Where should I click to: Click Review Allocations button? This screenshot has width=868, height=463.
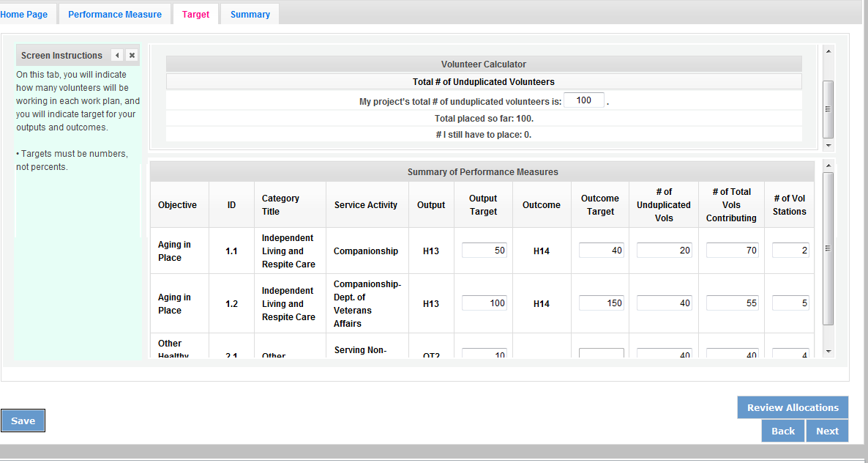pyautogui.click(x=793, y=408)
